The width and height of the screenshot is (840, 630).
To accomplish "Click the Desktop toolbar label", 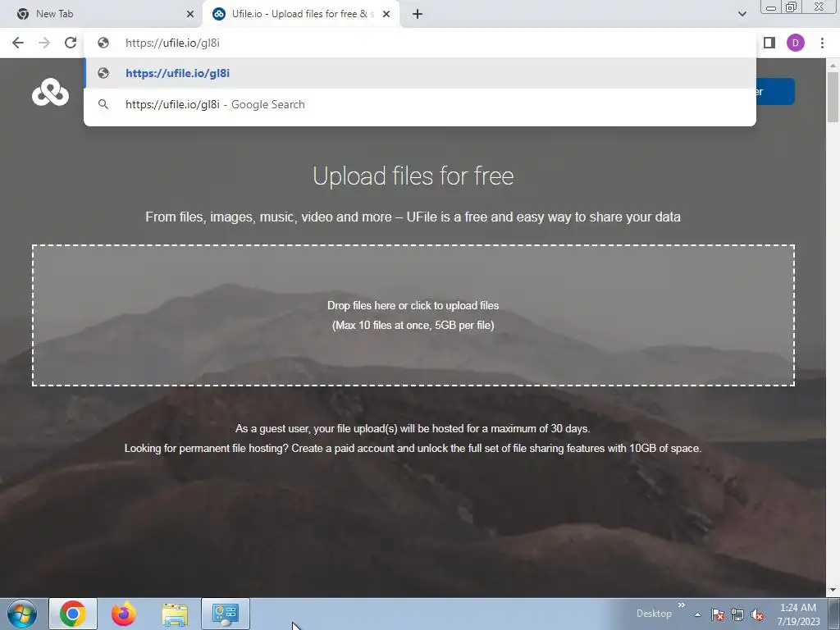I will (x=654, y=614).
